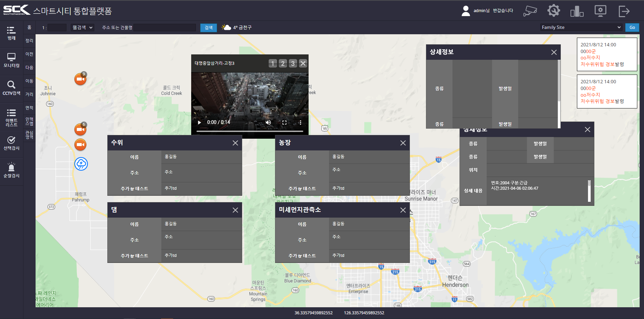The image size is (644, 319).
Task: Open the 이벤트 리스트 event list
Action: pos(11,118)
